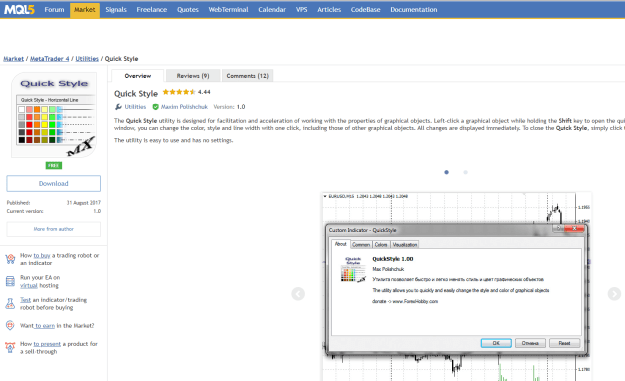
Task: Click Visualization tab in QuickStyle dialog
Action: [405, 245]
